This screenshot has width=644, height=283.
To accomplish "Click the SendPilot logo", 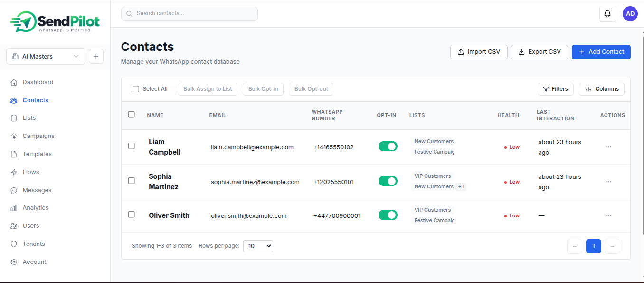I will pyautogui.click(x=55, y=22).
